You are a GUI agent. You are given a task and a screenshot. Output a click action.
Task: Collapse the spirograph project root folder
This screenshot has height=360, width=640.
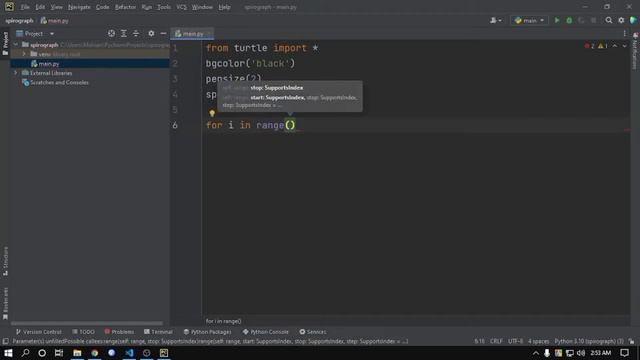16,45
